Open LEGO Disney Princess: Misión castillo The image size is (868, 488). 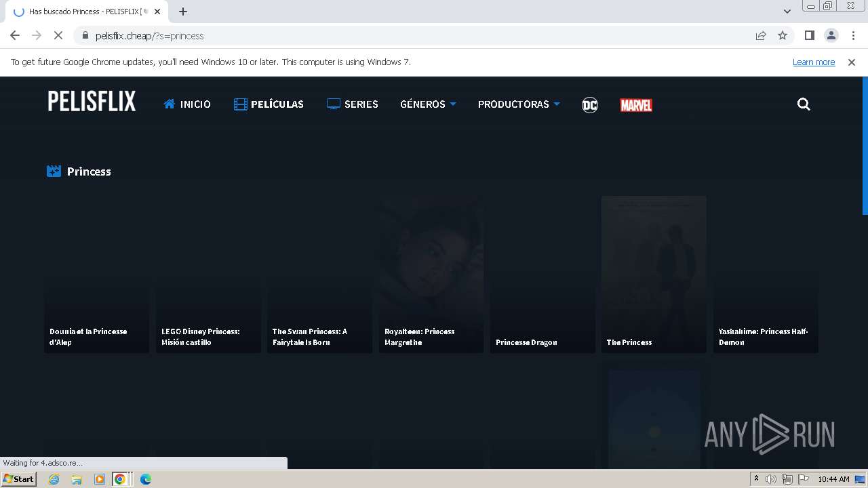coord(208,274)
